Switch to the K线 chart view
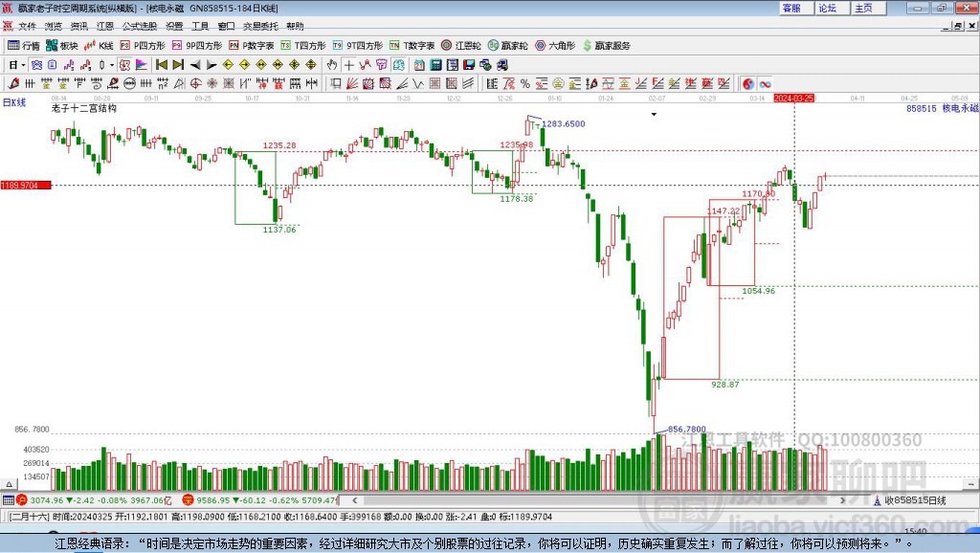980x553 pixels. 99,46
